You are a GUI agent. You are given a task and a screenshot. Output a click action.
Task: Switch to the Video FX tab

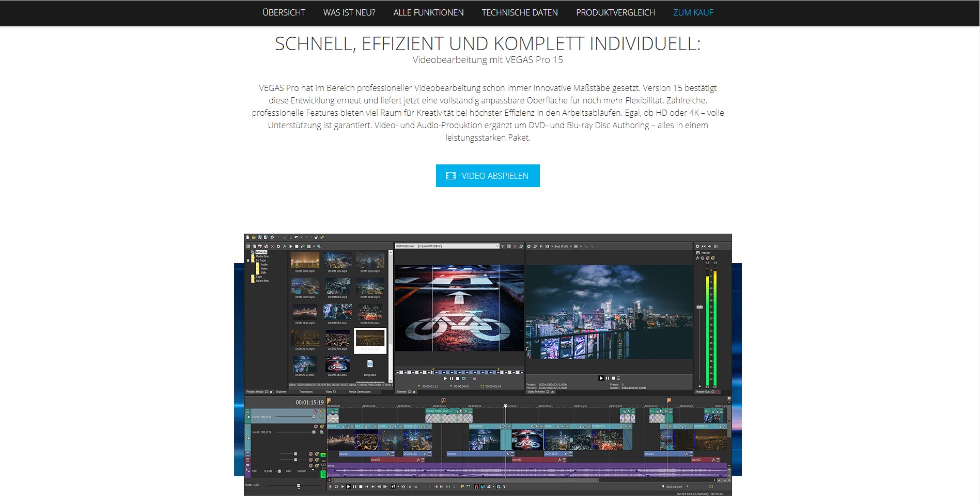331,392
